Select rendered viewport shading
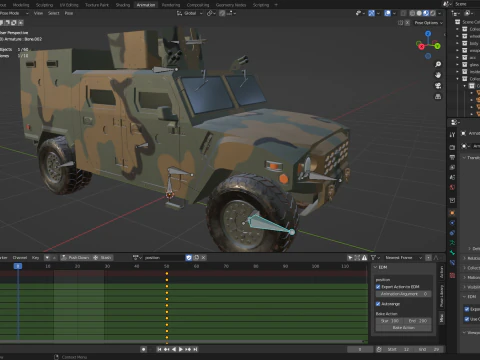 click(x=433, y=13)
